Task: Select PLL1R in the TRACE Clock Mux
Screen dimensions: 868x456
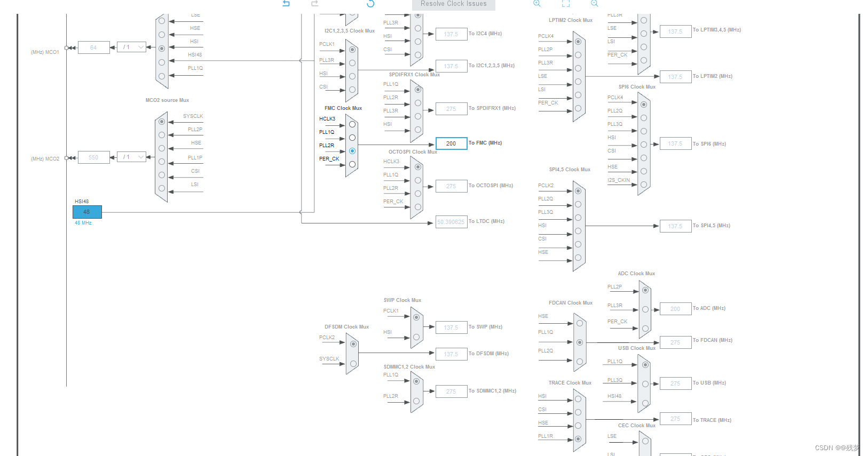Action: (578, 439)
